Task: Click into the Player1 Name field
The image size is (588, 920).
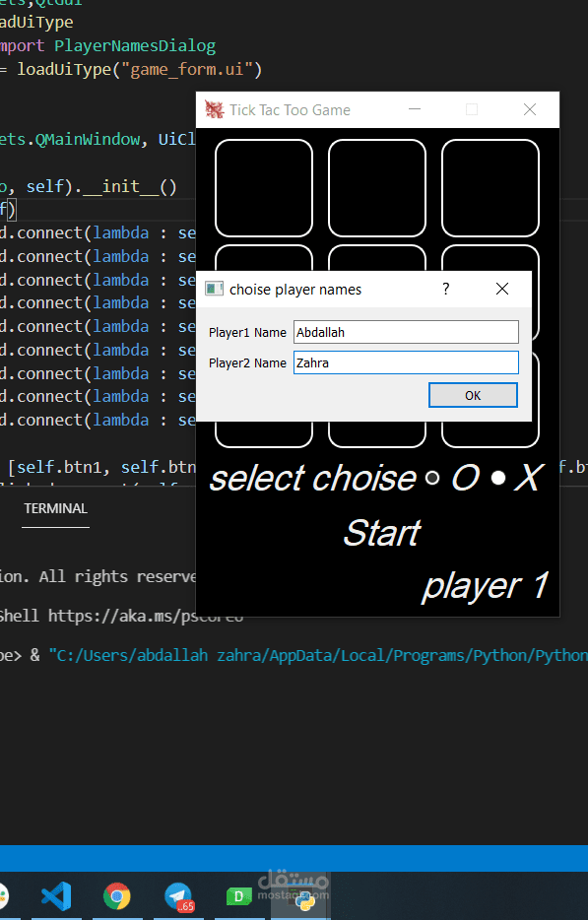Action: pos(406,332)
